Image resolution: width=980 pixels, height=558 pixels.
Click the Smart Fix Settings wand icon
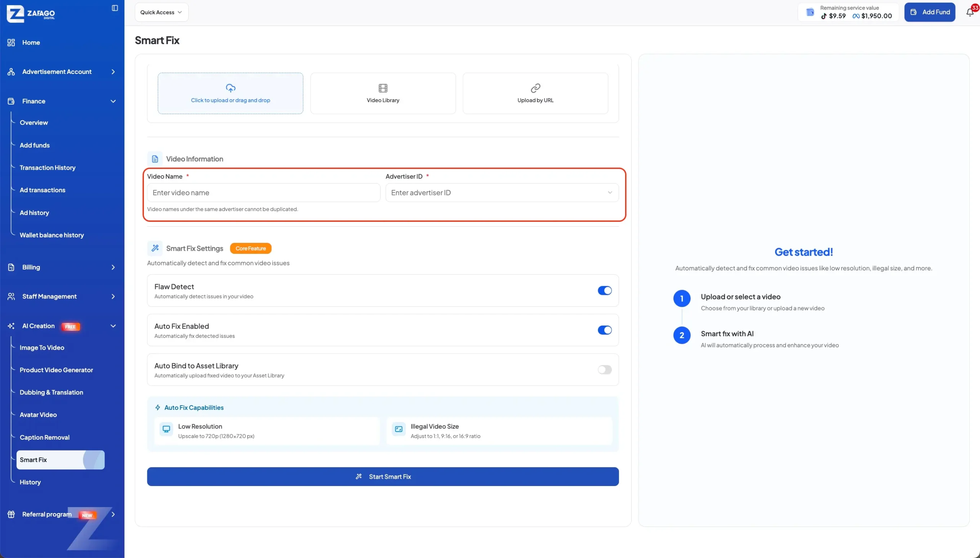pyautogui.click(x=155, y=248)
